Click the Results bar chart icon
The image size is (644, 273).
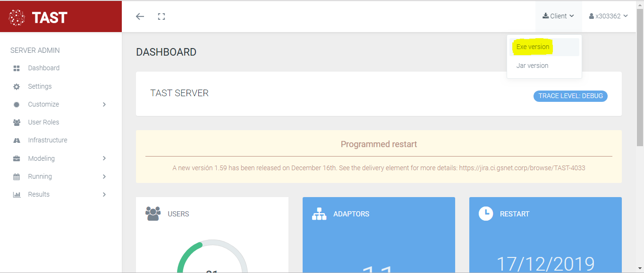click(x=17, y=195)
